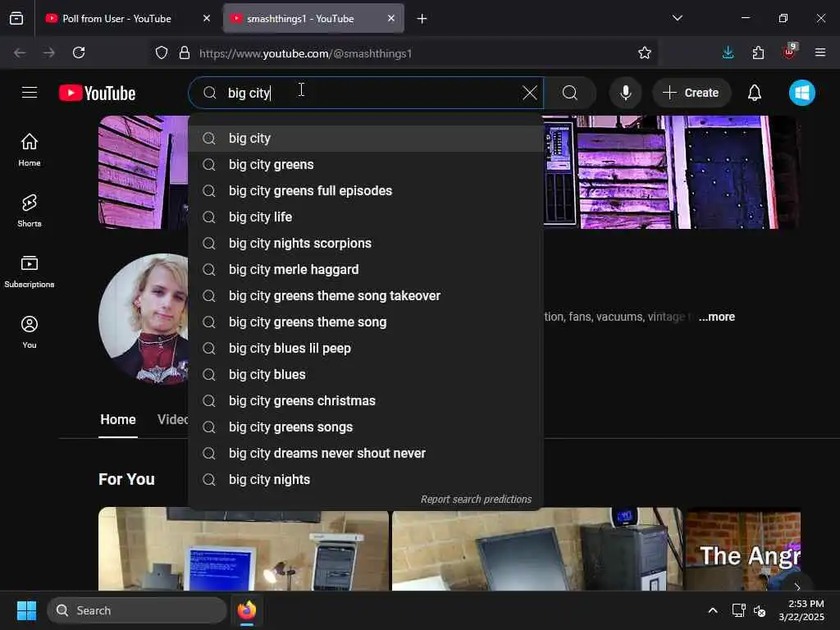Open the muted volume tray icon
The image size is (840, 630).
[x=759, y=610]
